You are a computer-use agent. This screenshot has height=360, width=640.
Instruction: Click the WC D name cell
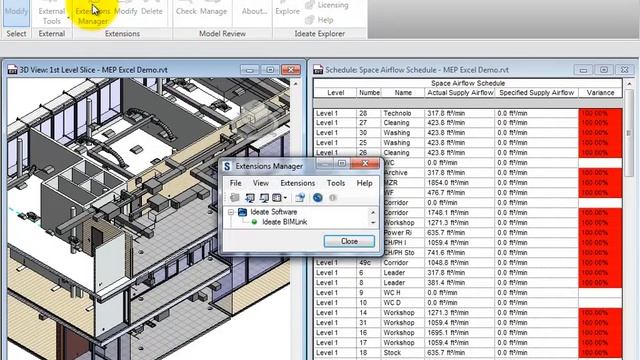402,303
